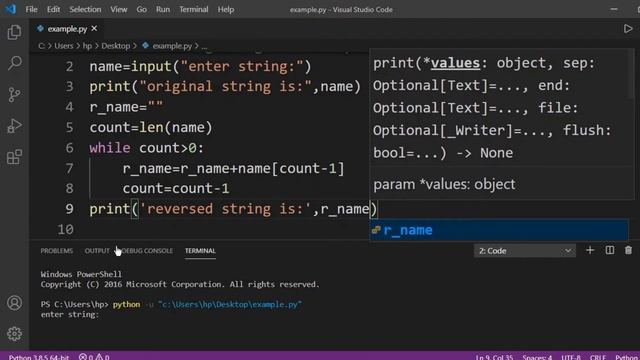Create a new terminal with plus icon

590,250
